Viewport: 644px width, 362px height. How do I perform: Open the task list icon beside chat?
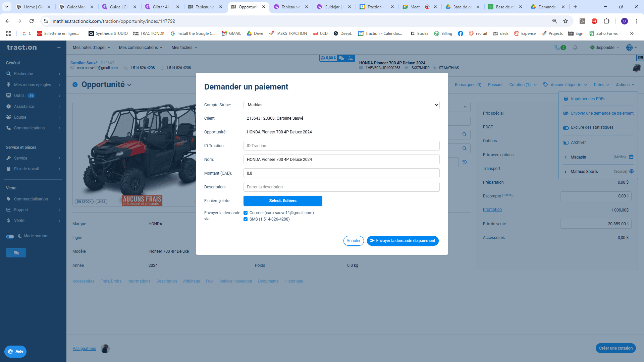351,58
